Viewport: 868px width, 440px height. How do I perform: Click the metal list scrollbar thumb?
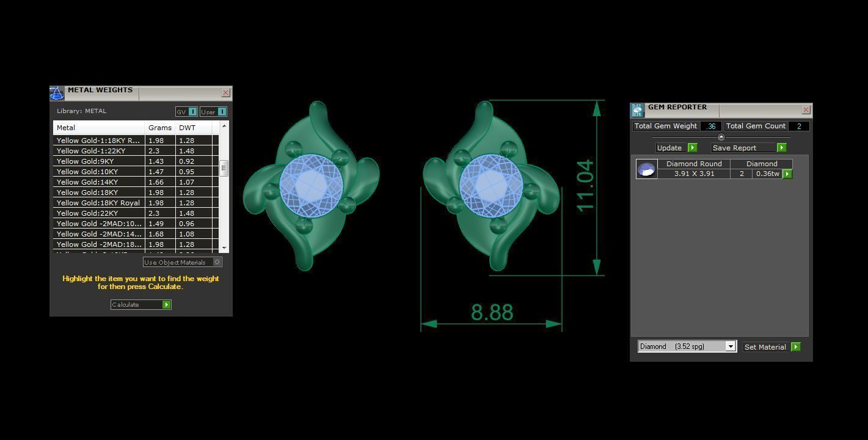[224, 168]
